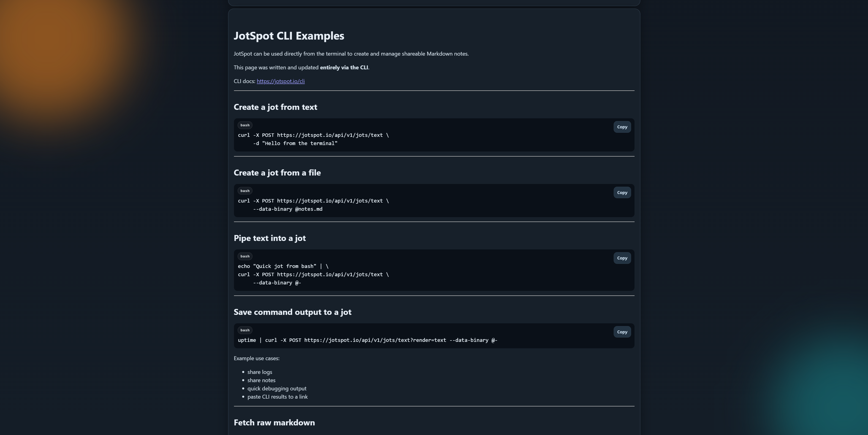Click the 'paste CLI results to a link' list item
This screenshot has width=868, height=435.
pyautogui.click(x=277, y=397)
